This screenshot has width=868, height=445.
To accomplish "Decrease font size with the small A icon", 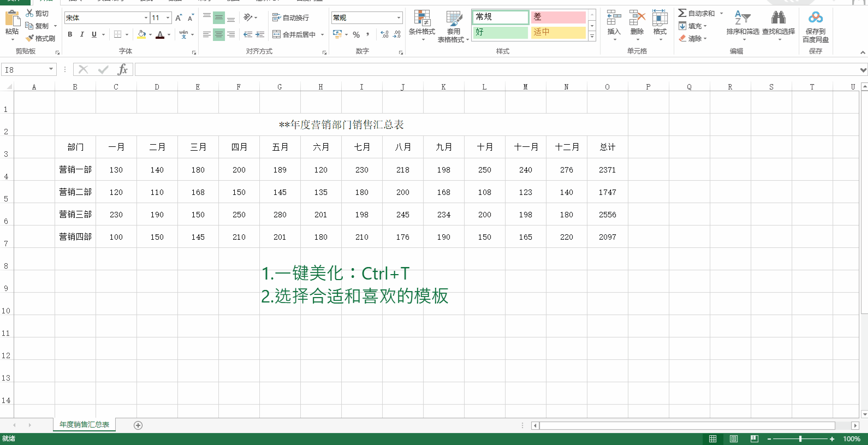I will coord(191,18).
